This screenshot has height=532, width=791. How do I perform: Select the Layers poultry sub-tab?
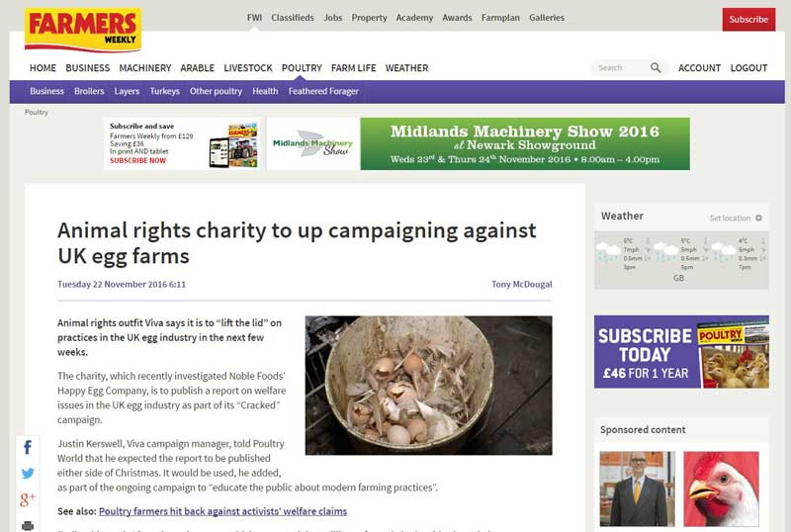point(127,91)
